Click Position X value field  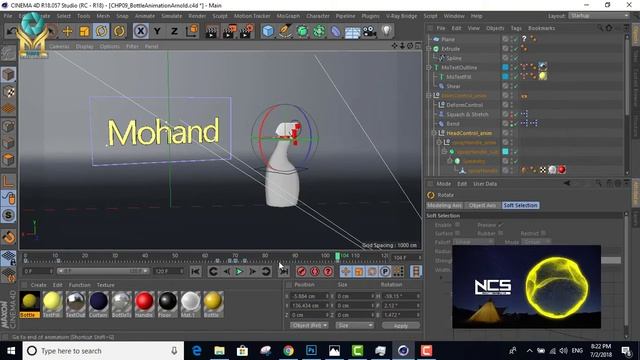pos(309,296)
